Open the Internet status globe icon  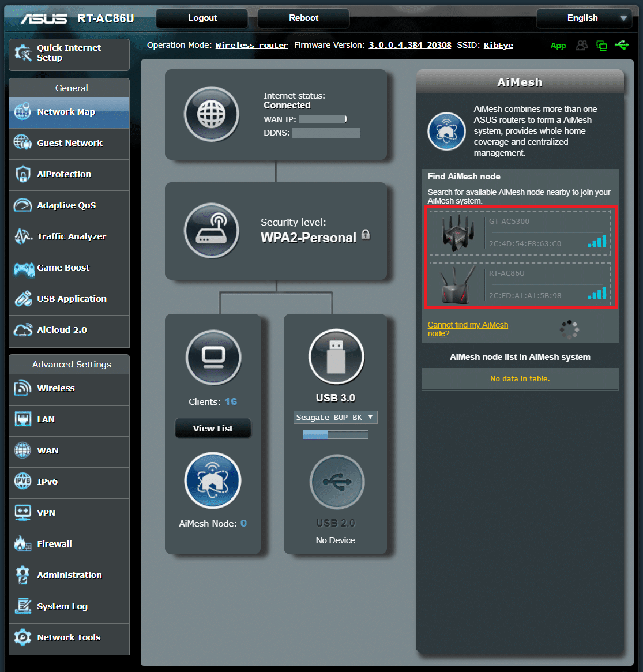[211, 114]
